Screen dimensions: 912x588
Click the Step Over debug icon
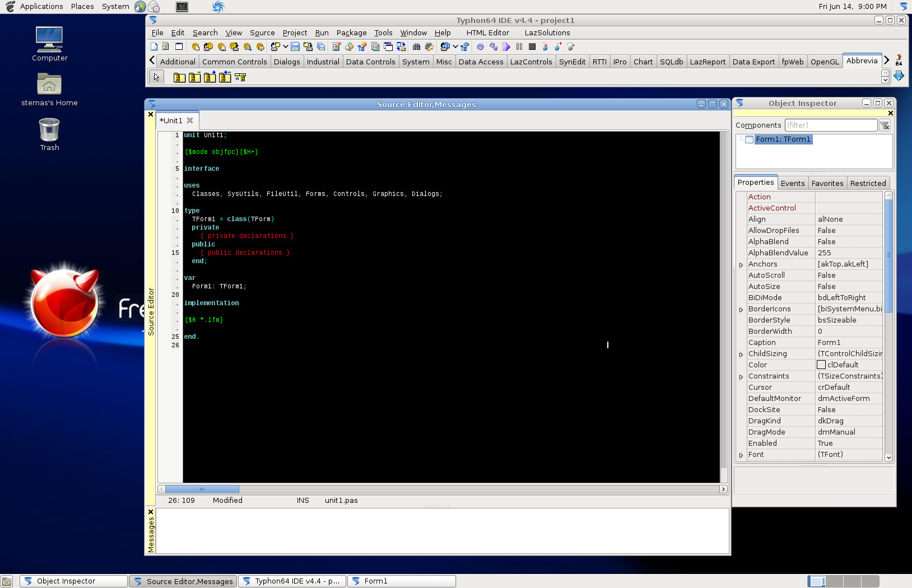558,46
